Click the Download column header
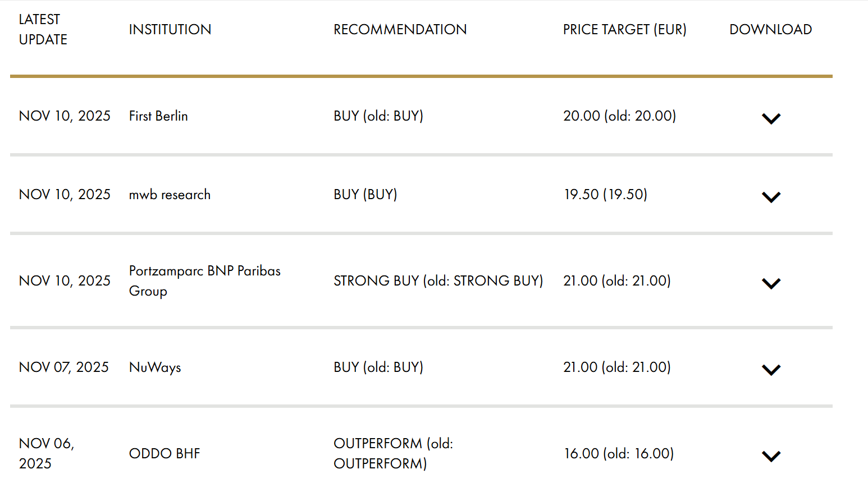868x497 pixels. [x=770, y=29]
